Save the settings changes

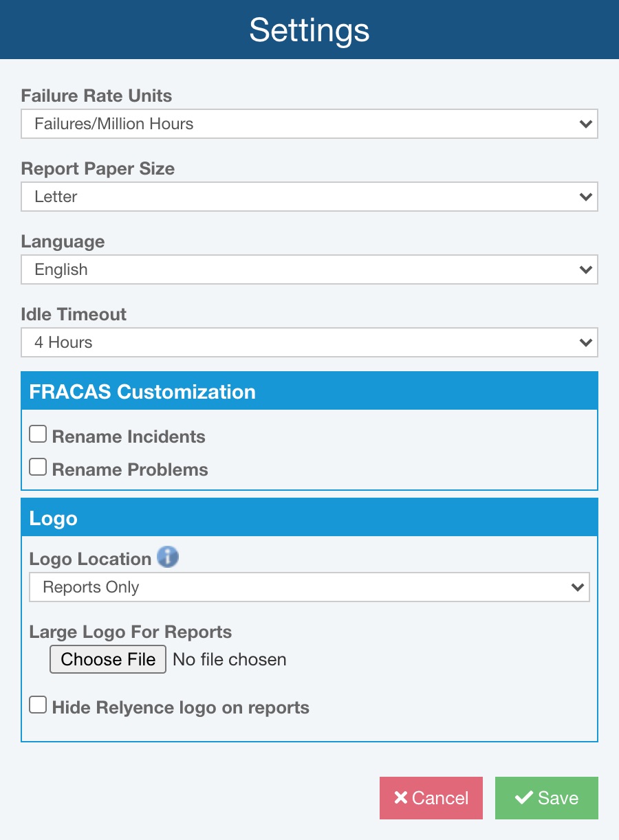tap(547, 798)
